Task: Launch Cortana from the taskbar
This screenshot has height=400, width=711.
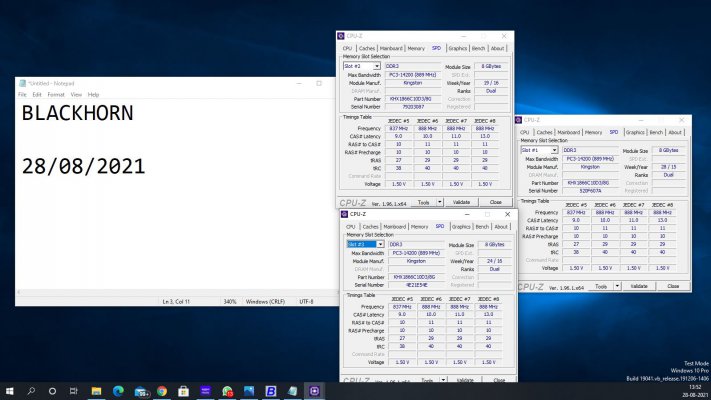Action: [52, 391]
